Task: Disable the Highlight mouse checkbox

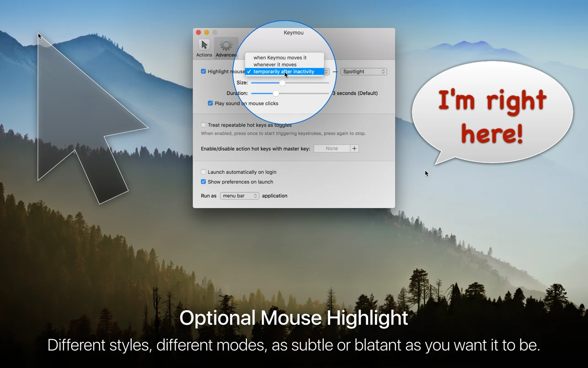Action: coord(203,71)
